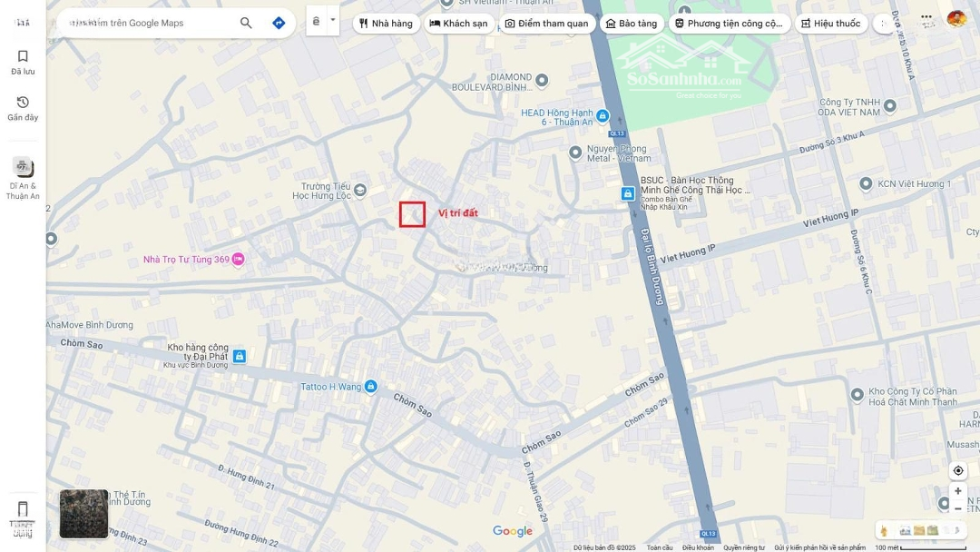Click the Đường Số 6 Khu C label
The width and height of the screenshot is (980, 552).
pyautogui.click(x=860, y=261)
